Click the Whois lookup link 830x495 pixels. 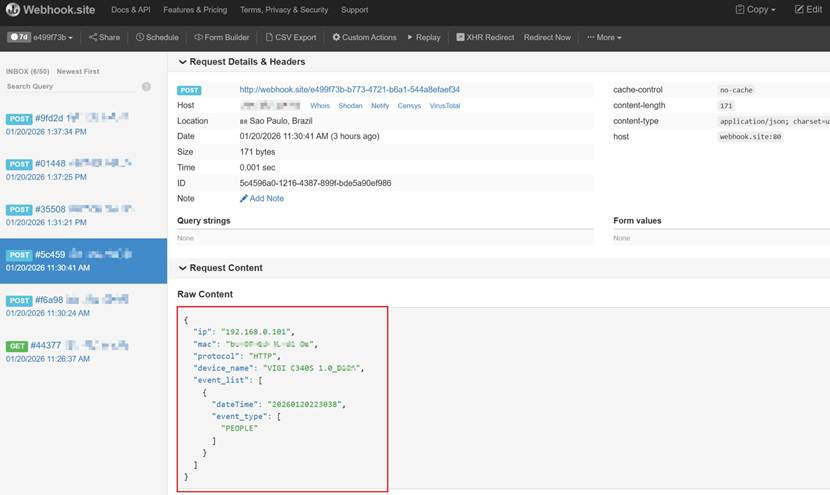(320, 106)
